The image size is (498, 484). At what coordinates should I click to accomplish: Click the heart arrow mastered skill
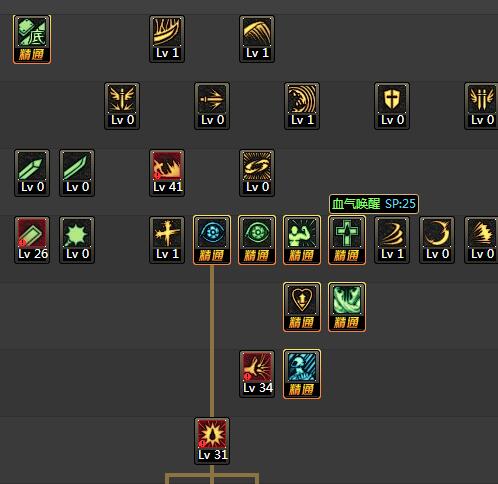coord(302,307)
